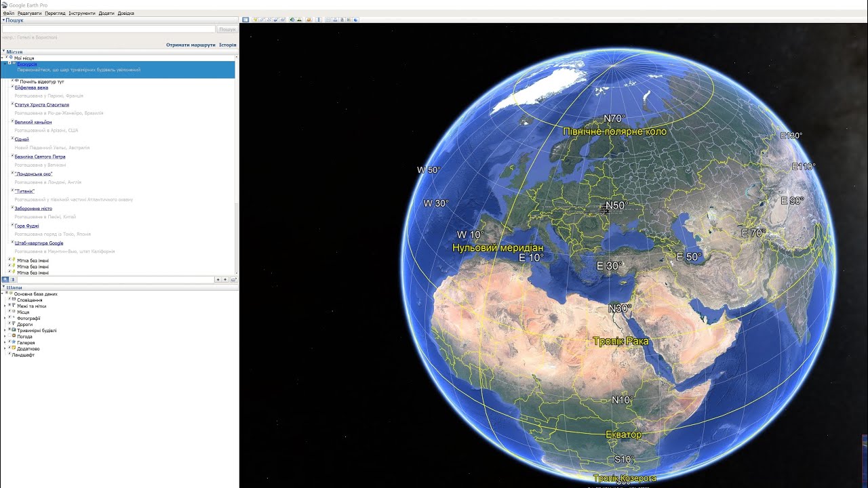Collapse the Місця panel header arrow

(3, 51)
